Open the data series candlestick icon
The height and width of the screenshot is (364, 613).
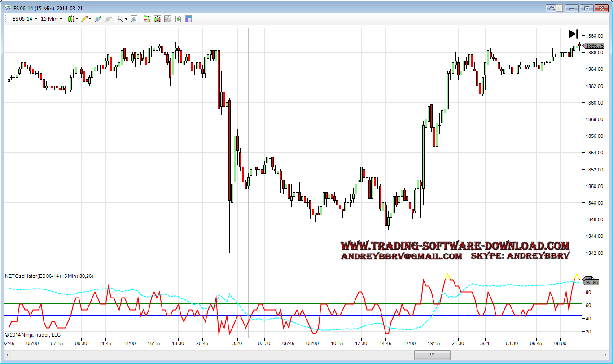pyautogui.click(x=157, y=19)
